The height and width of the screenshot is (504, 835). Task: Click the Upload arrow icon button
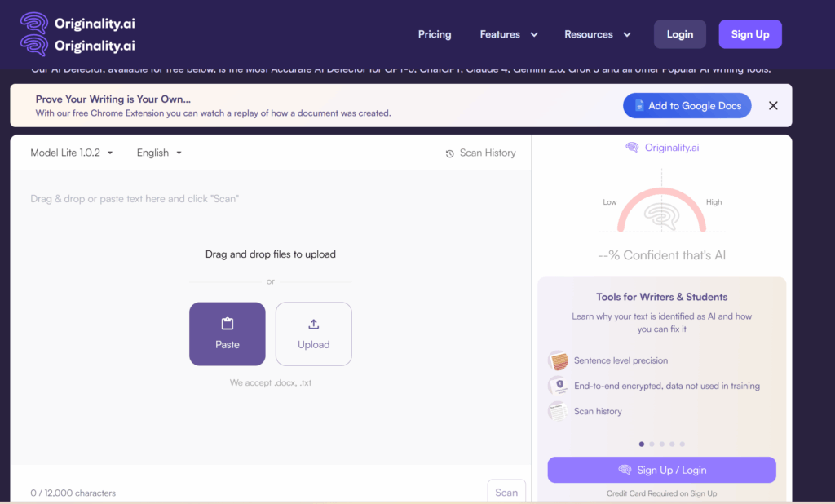point(313,334)
